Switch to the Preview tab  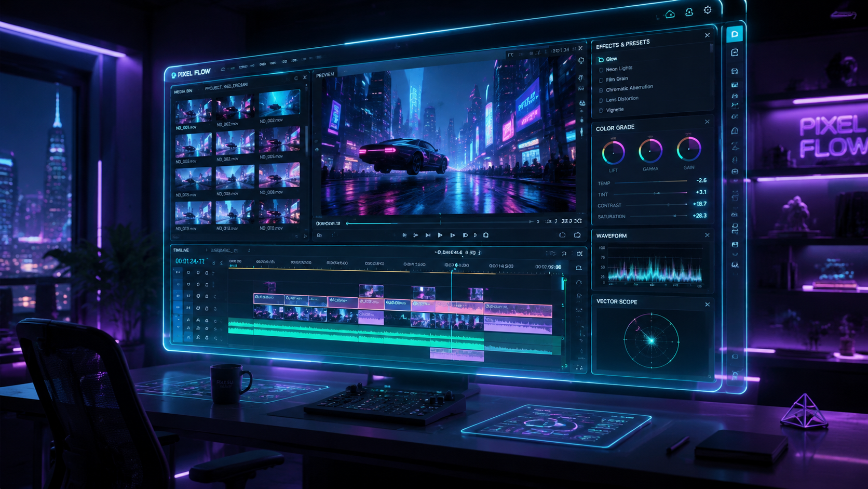[x=325, y=75]
